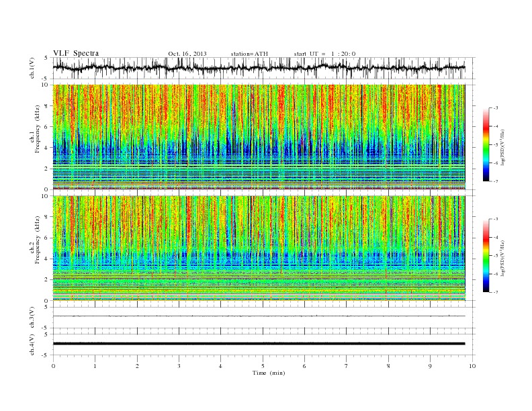Click the "0" tick on the Time axis
Screen dimensions: 532x411
point(53,366)
